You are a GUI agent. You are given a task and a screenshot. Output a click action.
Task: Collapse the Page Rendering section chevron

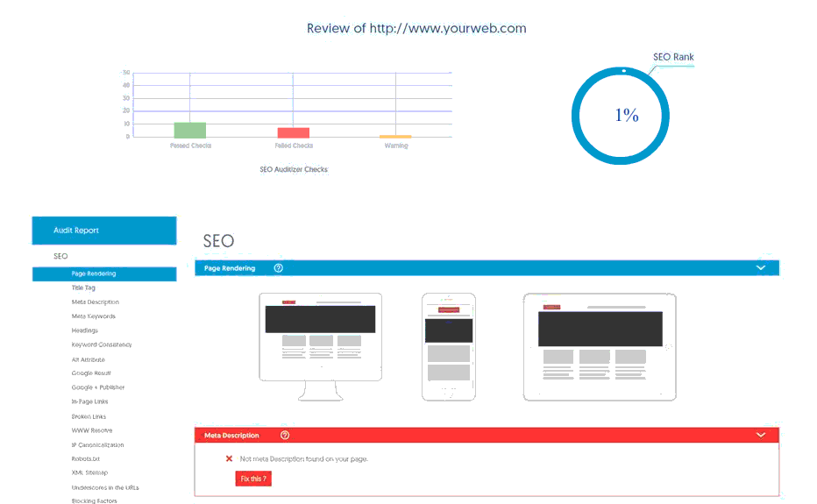click(760, 268)
